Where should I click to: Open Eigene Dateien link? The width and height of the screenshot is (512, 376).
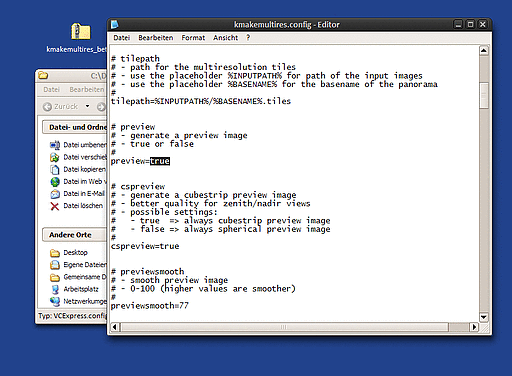click(85, 265)
